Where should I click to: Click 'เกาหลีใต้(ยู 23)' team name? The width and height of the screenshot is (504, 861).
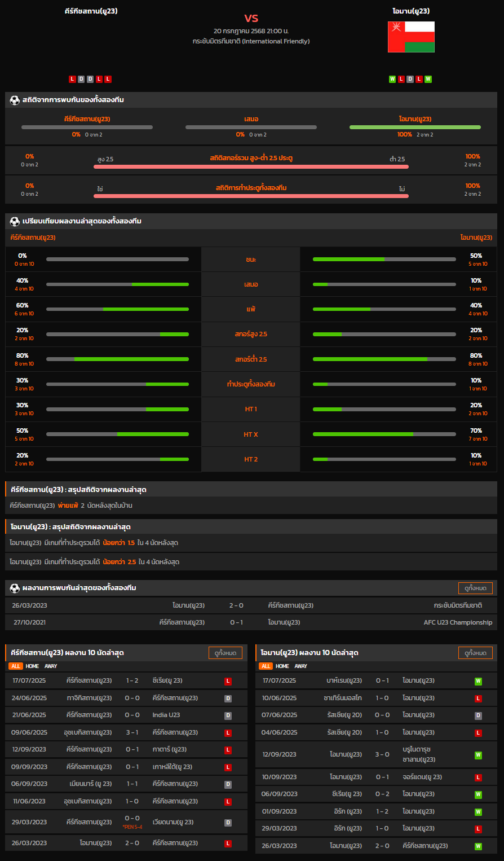point(173,767)
